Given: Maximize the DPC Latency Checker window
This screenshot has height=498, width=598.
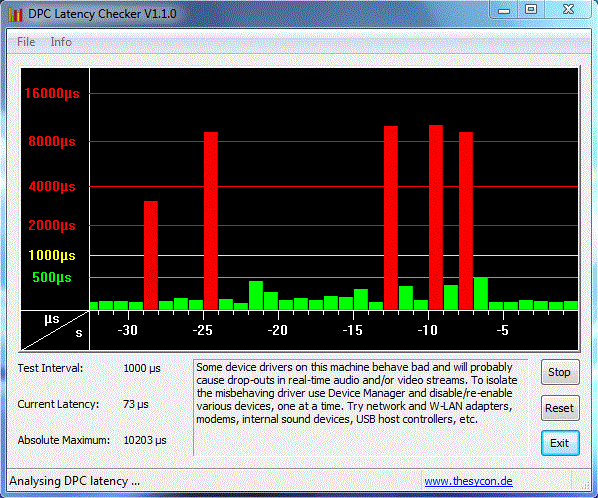Looking at the screenshot, I should (530, 10).
